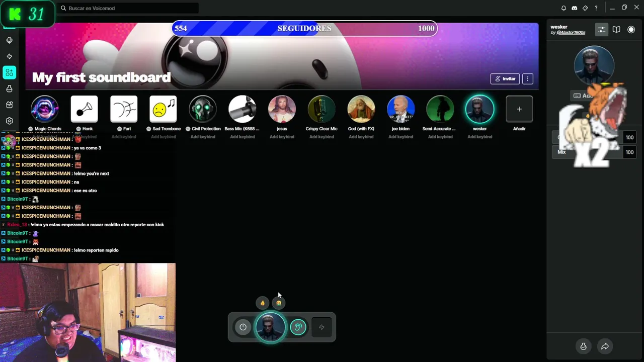Add keybind under wesker
The height and width of the screenshot is (362, 644).
pyautogui.click(x=479, y=137)
